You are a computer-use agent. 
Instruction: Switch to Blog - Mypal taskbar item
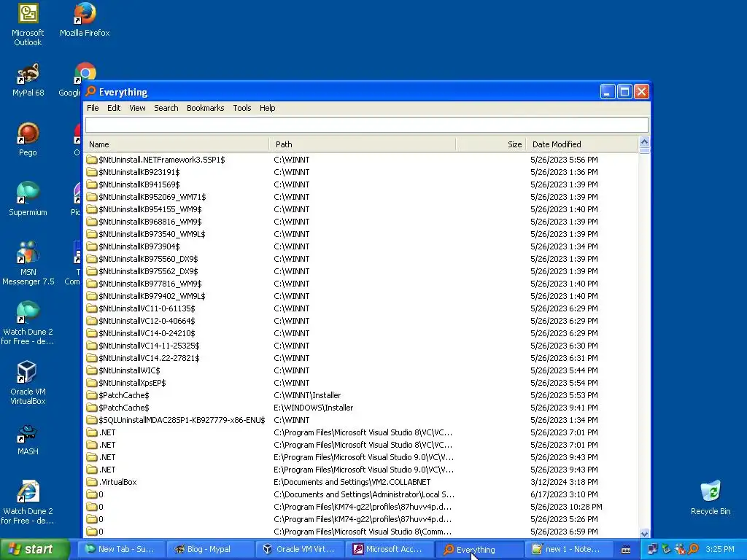tap(209, 549)
